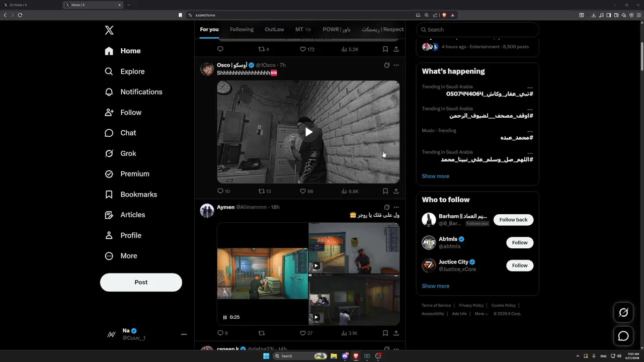Open Grok explain on Aymen's post
The height and width of the screenshot is (362, 644).
coord(386,207)
